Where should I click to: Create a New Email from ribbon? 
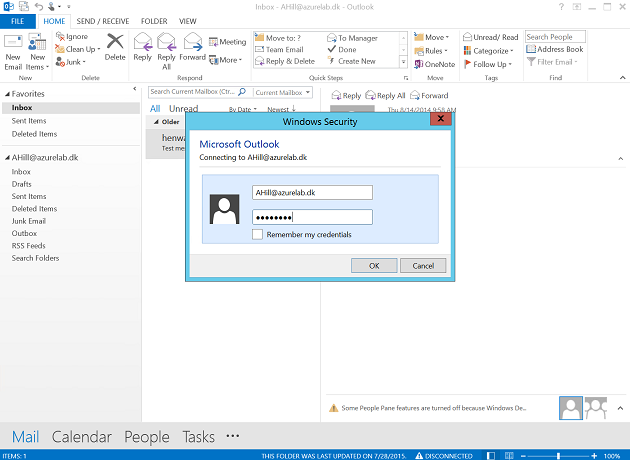13,52
